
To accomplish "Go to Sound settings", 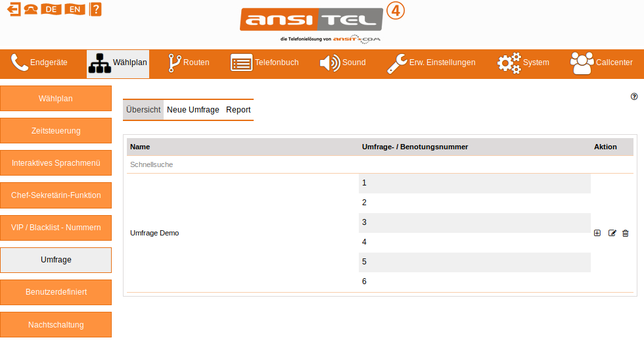I will click(x=342, y=63).
